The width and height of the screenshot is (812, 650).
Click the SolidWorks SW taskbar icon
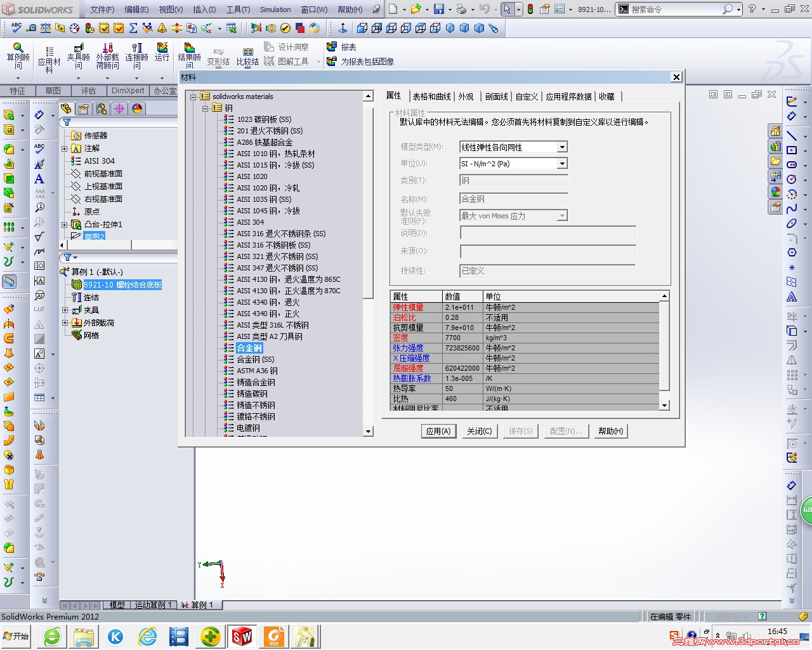pos(242,637)
